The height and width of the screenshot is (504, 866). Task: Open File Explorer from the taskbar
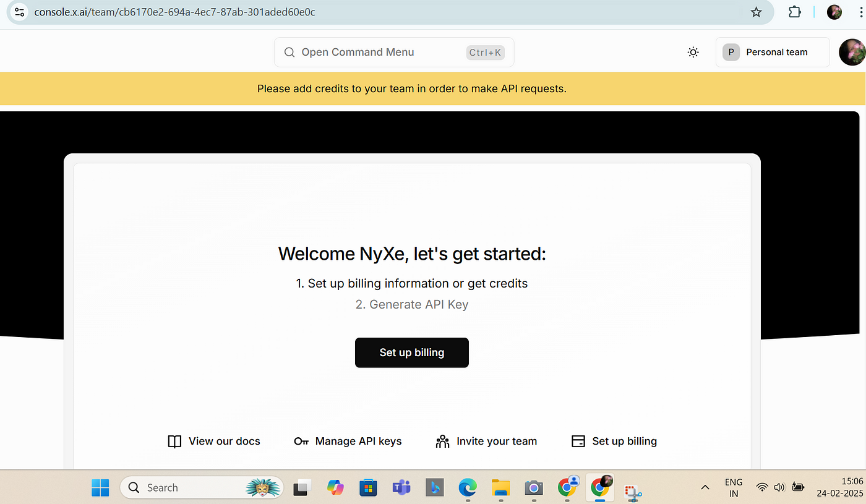(500, 487)
